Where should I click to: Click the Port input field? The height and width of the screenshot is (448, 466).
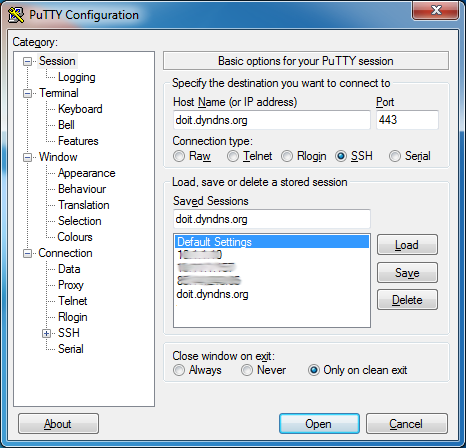point(407,120)
